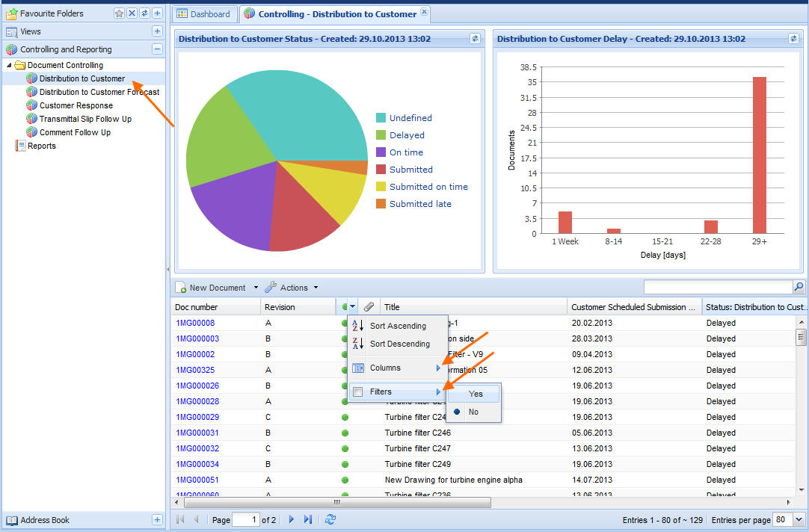Refresh the Distribution to Customer Status chart

(x=475, y=39)
